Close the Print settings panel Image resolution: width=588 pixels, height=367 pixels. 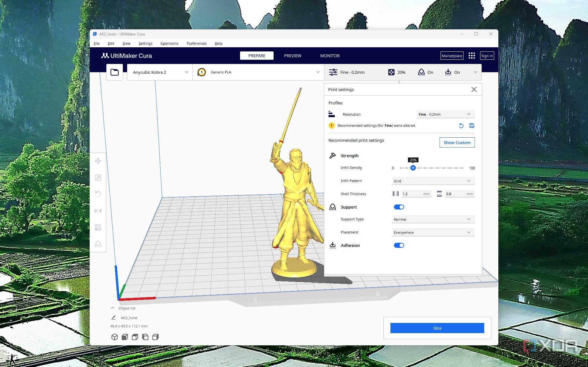[474, 89]
